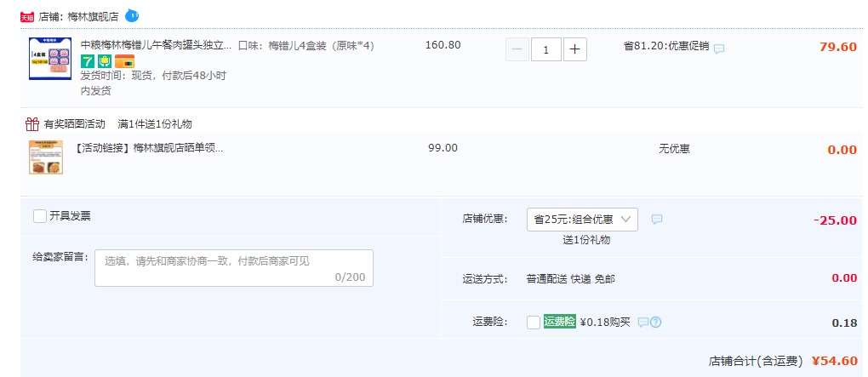Increase quantity with plus button
The height and width of the screenshot is (377, 868).
[x=575, y=49]
